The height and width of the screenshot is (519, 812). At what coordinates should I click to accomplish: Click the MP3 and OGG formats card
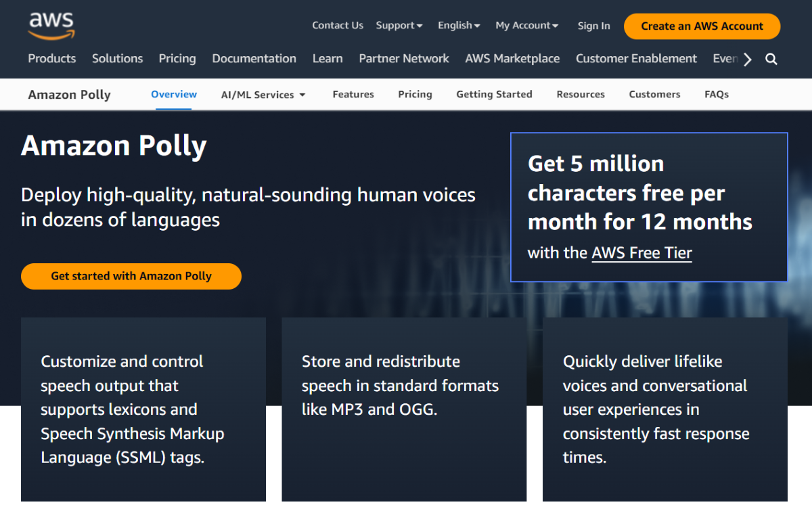[x=404, y=409]
